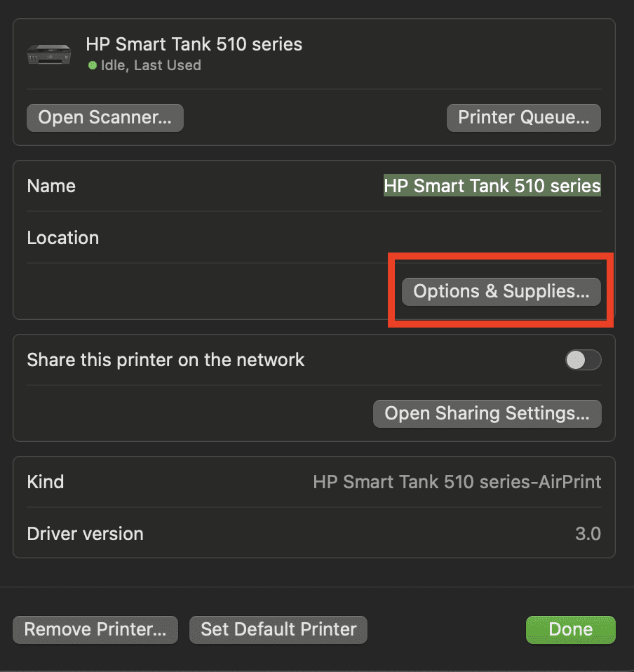Click the green Idle status dot
This screenshot has width=634, height=672.
tap(92, 66)
